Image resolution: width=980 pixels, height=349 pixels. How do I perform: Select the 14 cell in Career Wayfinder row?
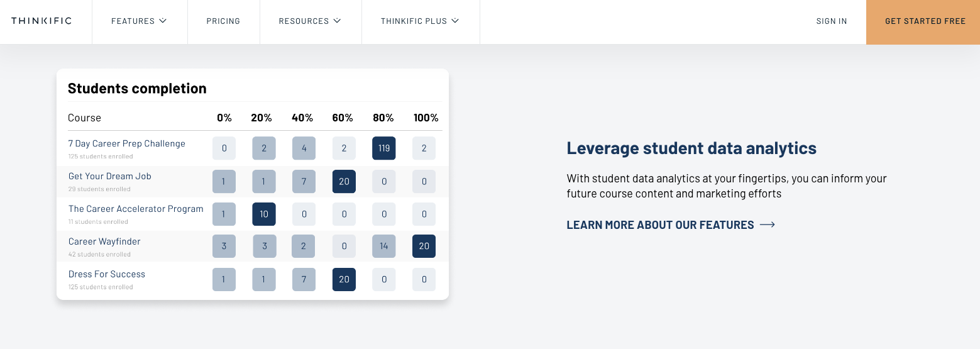[383, 247]
